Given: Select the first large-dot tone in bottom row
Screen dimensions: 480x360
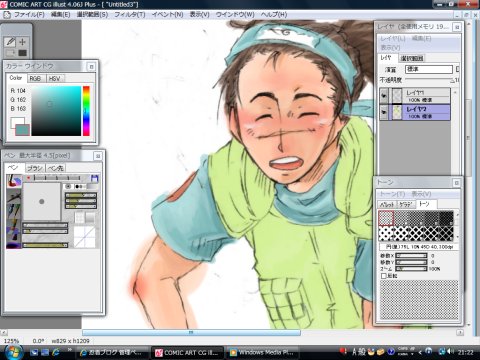Looking at the screenshot, I should tap(386, 233).
